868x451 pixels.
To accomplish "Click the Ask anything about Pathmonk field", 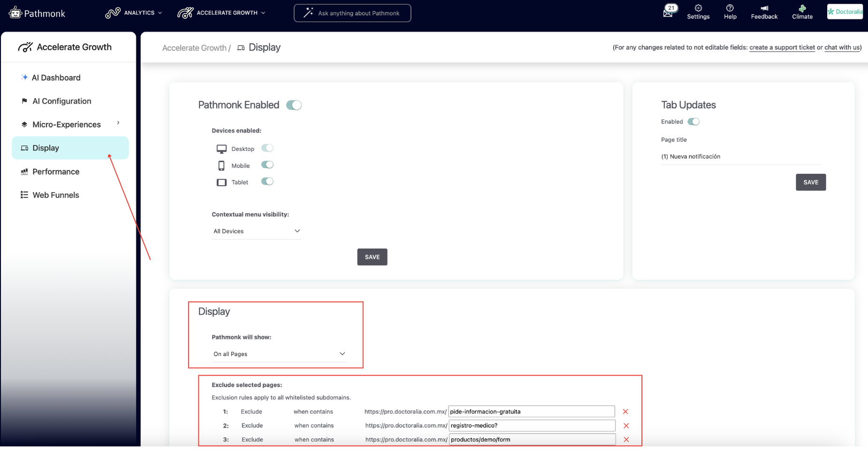I will [352, 13].
